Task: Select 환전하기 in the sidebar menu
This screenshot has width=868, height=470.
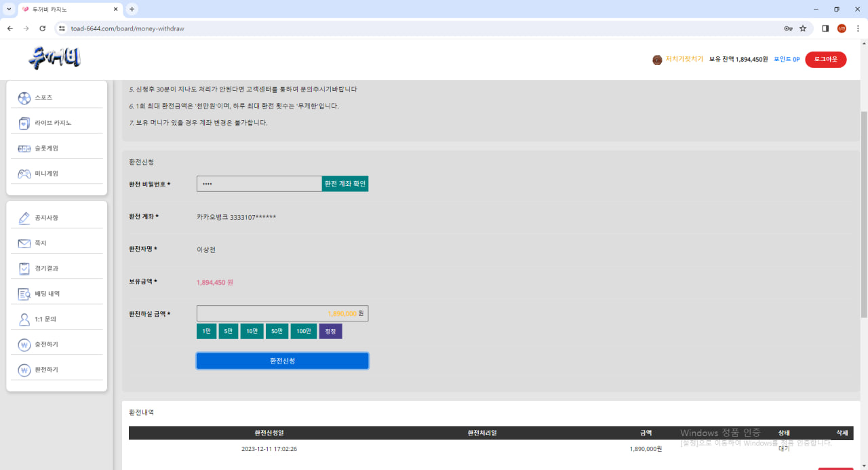Action: [46, 370]
